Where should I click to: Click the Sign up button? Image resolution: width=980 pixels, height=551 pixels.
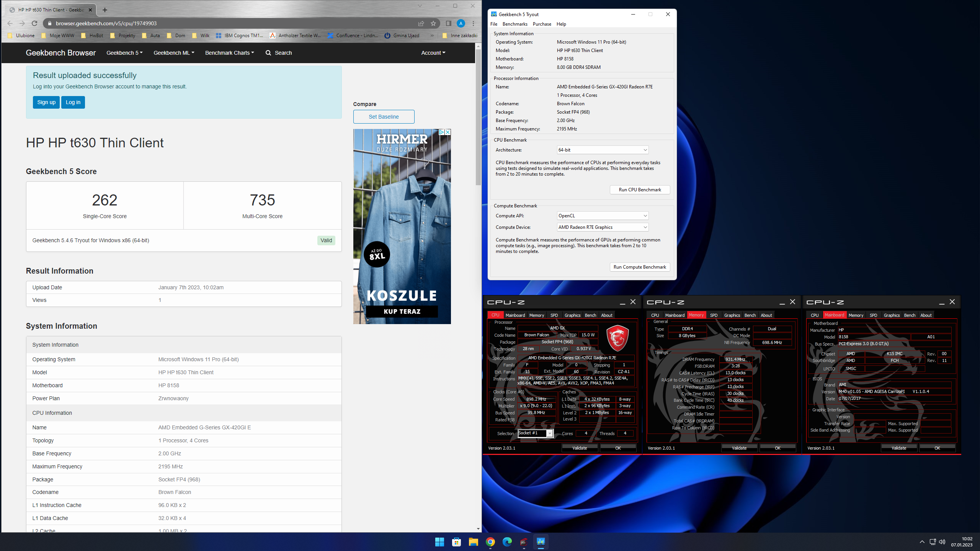(x=46, y=102)
